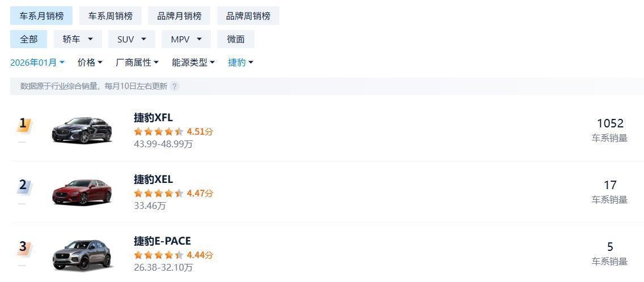Open the 能源类型 dropdown
The image size is (644, 282).
coord(193,62)
